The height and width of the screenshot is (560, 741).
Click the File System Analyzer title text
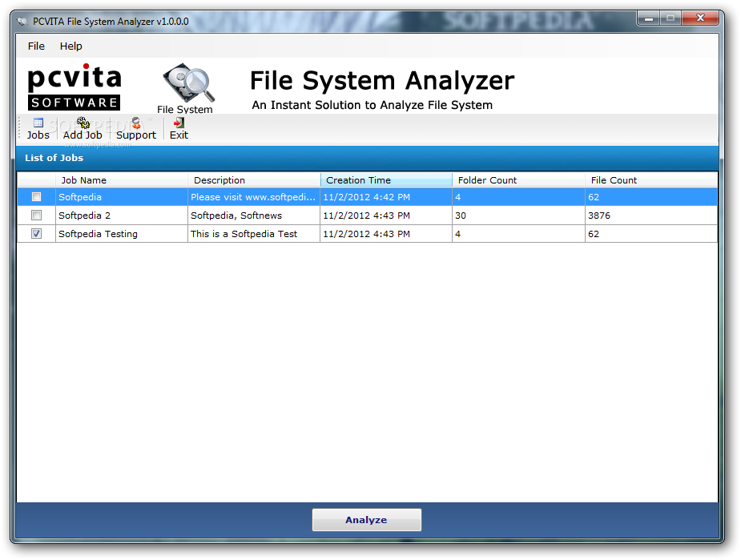click(x=382, y=80)
